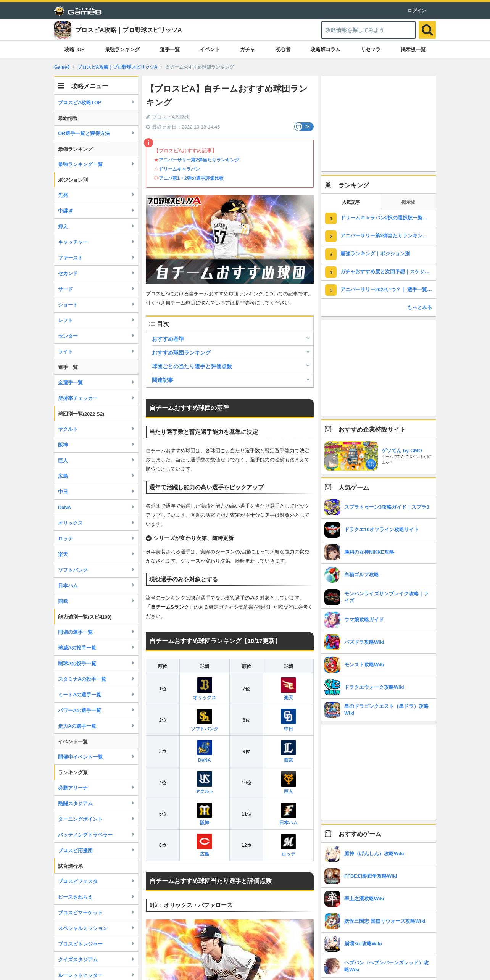
Task: Click the Splatoon 3 game icon
Action: pos(332,507)
